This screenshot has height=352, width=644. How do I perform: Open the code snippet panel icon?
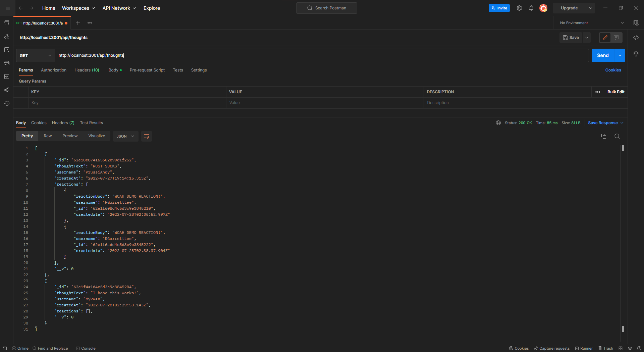point(636,38)
